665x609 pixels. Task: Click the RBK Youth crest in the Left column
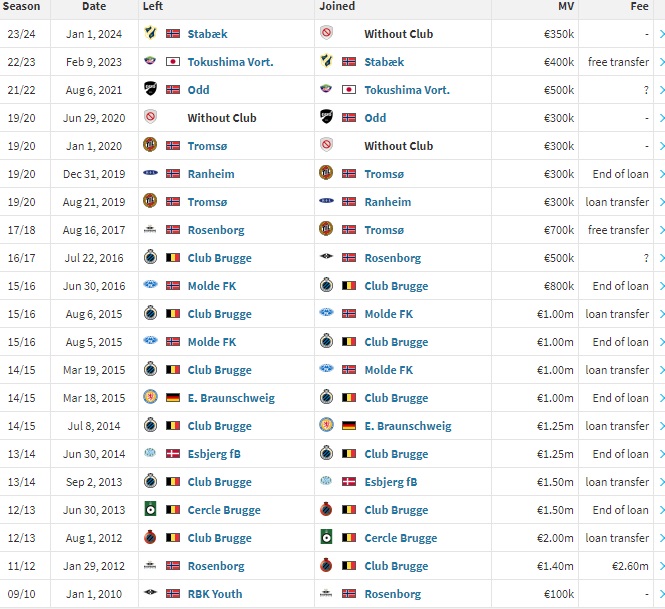click(x=151, y=594)
